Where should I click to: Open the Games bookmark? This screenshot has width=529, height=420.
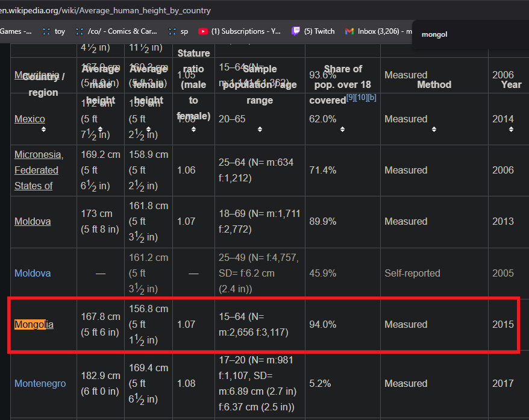(16, 31)
